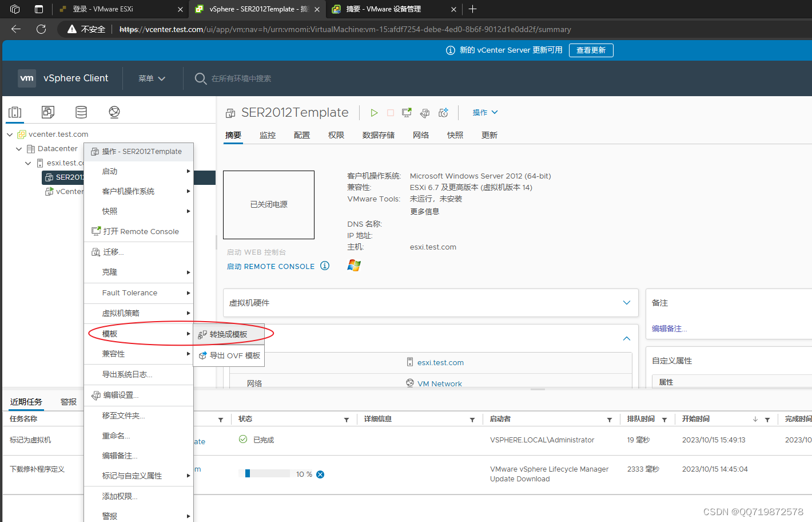The width and height of the screenshot is (812, 522).
Task: Click browser back arrow
Action: (16, 29)
